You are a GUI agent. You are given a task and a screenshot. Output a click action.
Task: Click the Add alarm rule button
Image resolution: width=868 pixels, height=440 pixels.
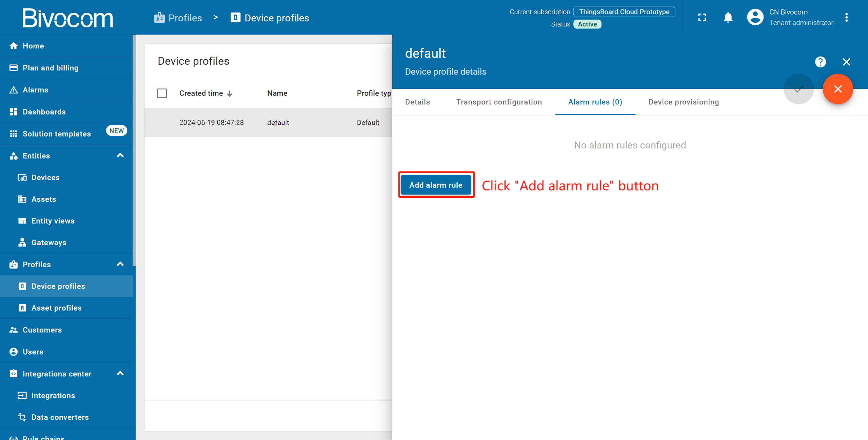[x=436, y=185]
